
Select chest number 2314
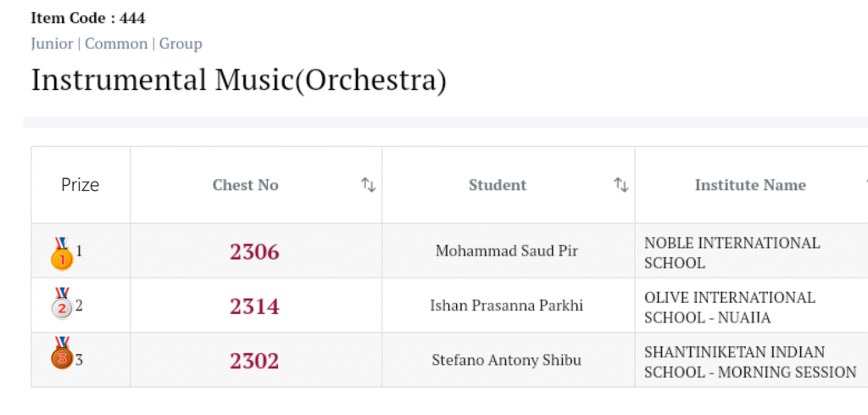(x=254, y=306)
